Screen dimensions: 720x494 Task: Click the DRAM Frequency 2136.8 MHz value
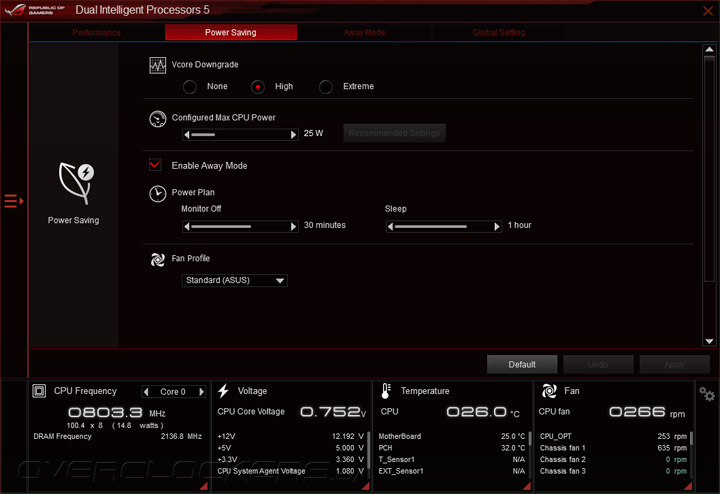tap(181, 437)
